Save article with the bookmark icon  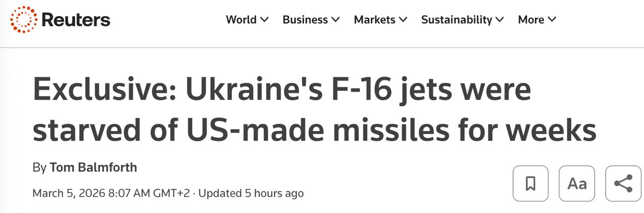point(530,183)
